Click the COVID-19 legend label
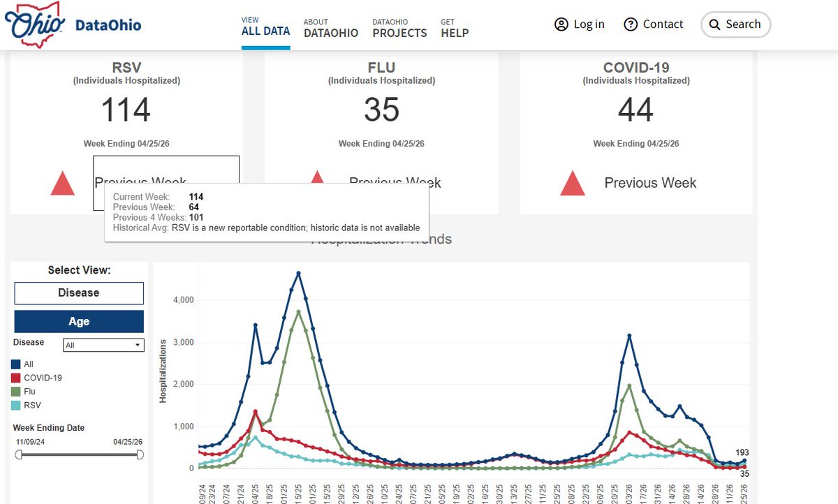This screenshot has height=504, width=838. point(43,378)
